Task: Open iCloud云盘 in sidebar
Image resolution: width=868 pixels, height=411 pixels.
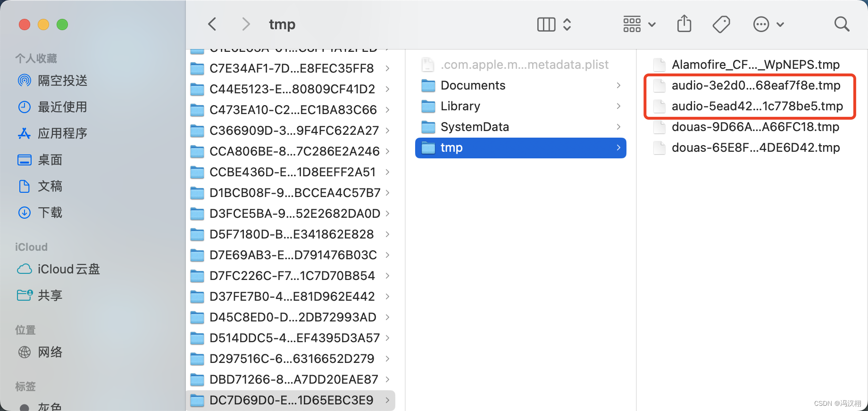Action: coord(58,269)
